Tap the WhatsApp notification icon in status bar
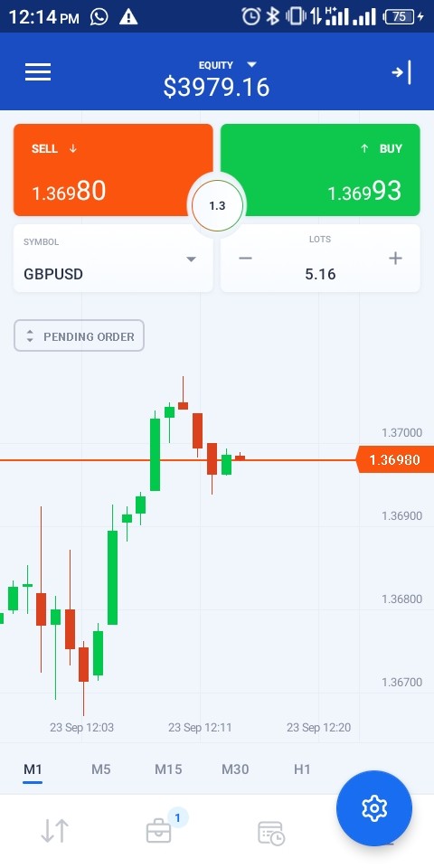Image resolution: width=434 pixels, height=868 pixels. [99, 17]
